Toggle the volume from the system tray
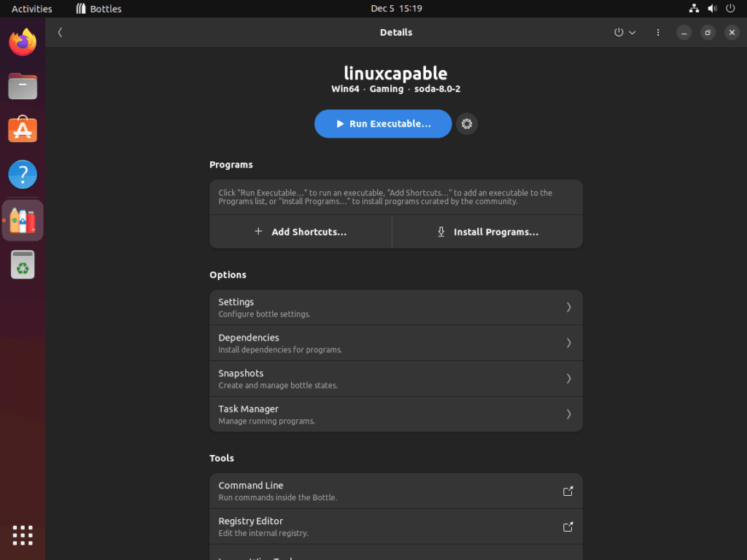The height and width of the screenshot is (560, 747). pyautogui.click(x=712, y=8)
